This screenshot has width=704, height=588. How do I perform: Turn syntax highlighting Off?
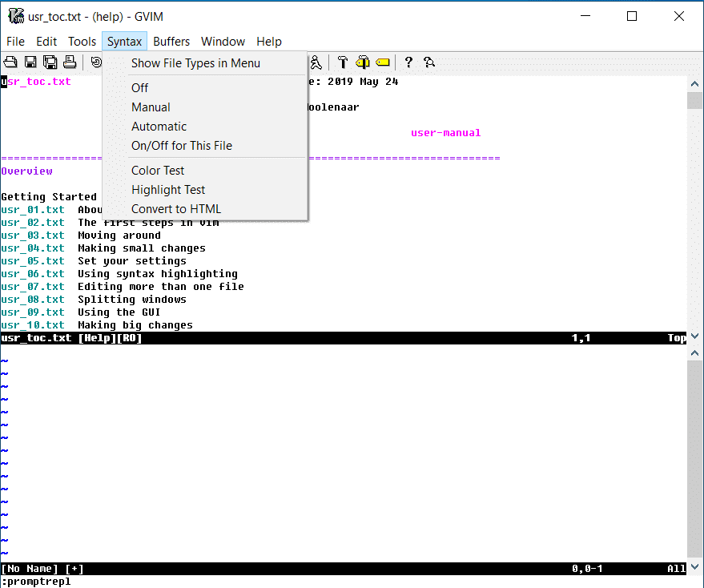[205, 88]
